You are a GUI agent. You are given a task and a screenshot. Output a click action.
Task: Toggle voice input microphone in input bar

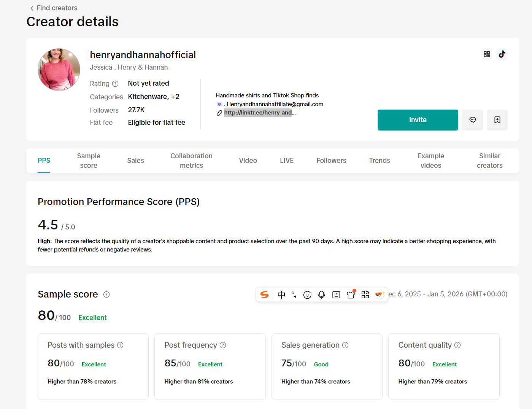321,295
